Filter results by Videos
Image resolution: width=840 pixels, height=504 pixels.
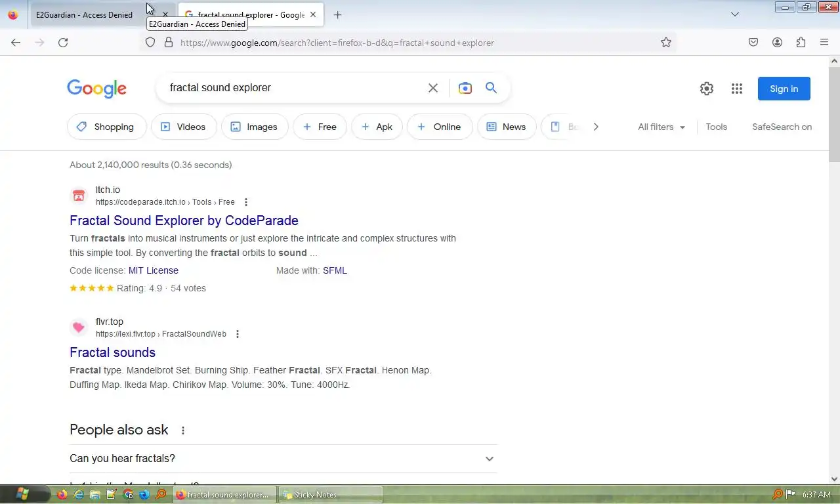coord(184,127)
